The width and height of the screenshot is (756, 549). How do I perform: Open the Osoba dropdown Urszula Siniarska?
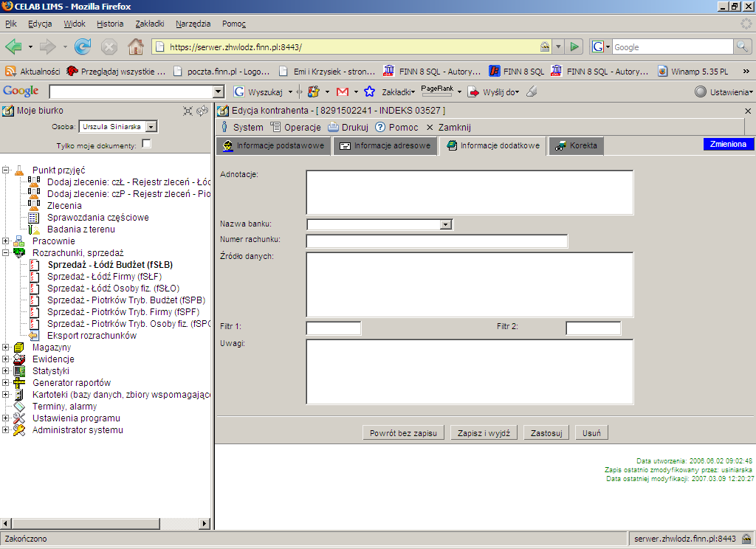(118, 127)
